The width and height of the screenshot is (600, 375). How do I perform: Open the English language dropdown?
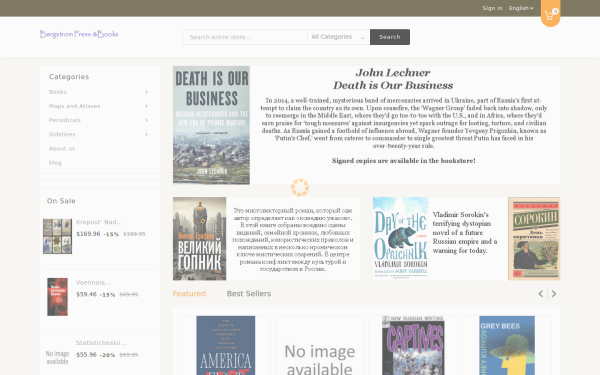point(521,8)
